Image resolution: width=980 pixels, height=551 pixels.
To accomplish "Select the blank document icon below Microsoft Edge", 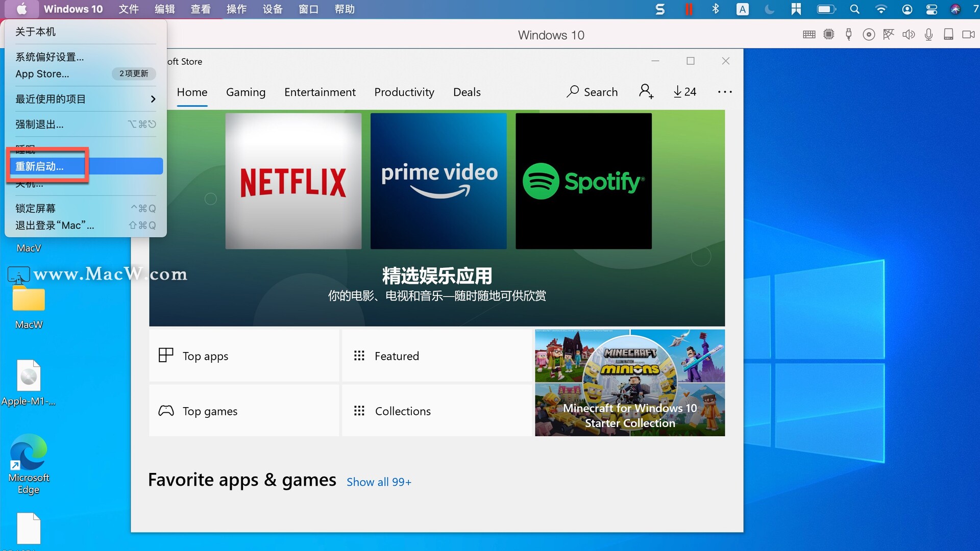I will coord(29,530).
